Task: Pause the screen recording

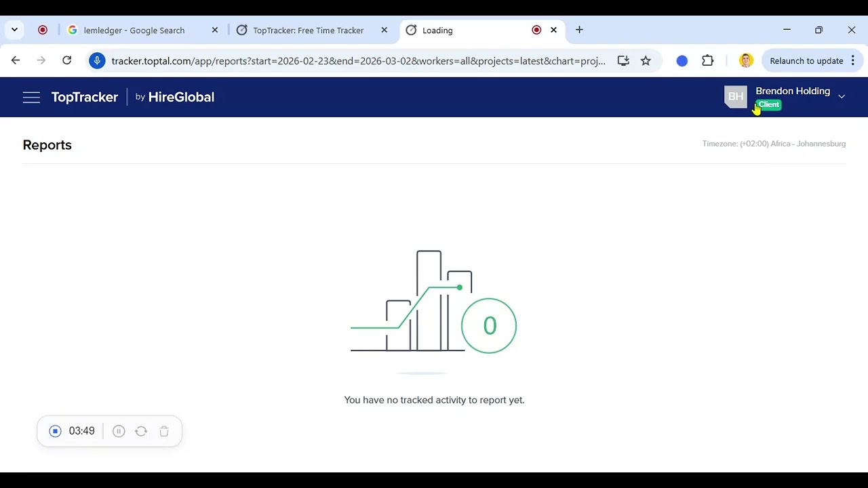Action: point(119,431)
